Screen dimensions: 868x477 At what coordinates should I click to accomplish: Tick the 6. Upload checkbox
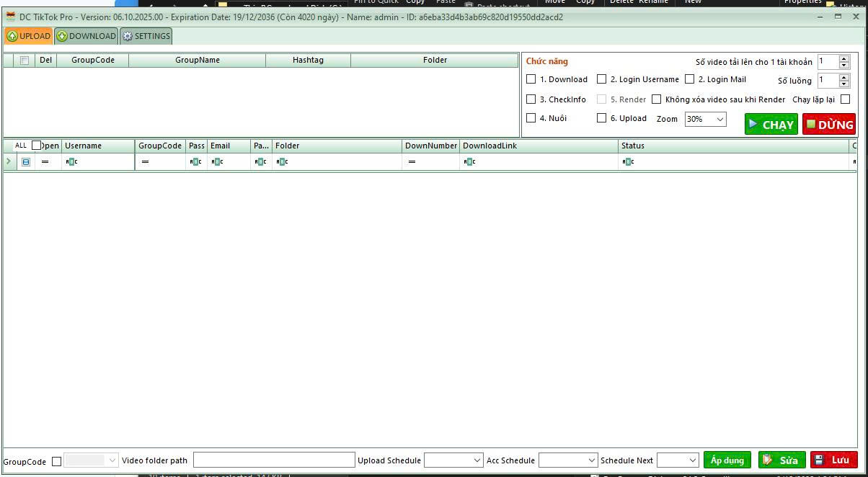[601, 118]
